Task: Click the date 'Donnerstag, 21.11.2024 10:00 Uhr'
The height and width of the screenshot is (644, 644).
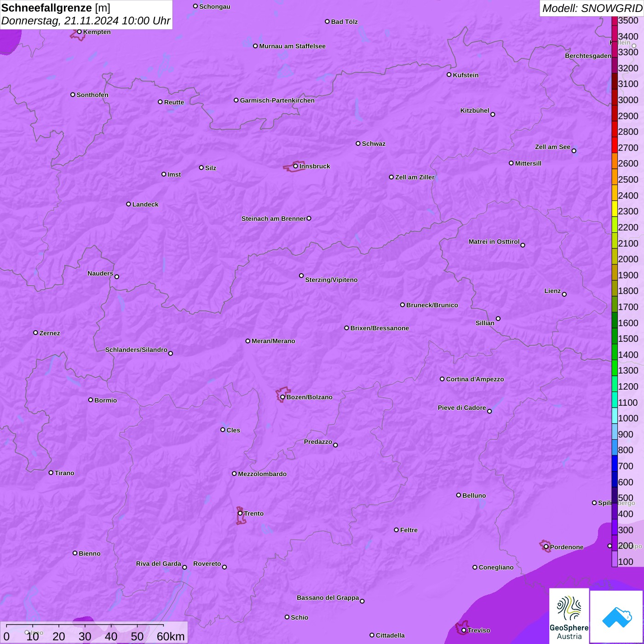Action: (x=86, y=21)
